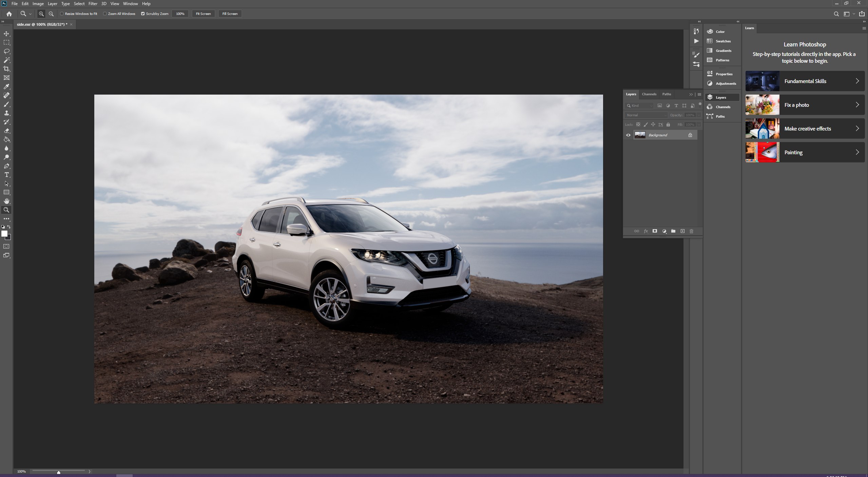
Task: Select the Eraser tool
Action: (6, 131)
